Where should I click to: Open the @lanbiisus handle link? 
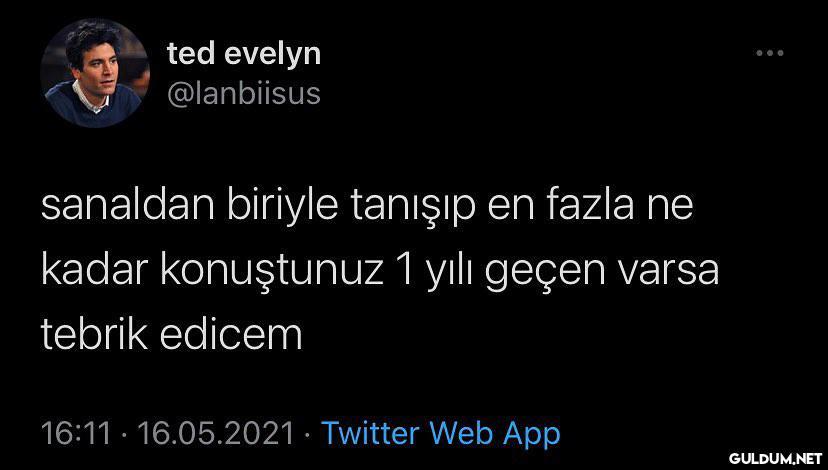coord(243,94)
